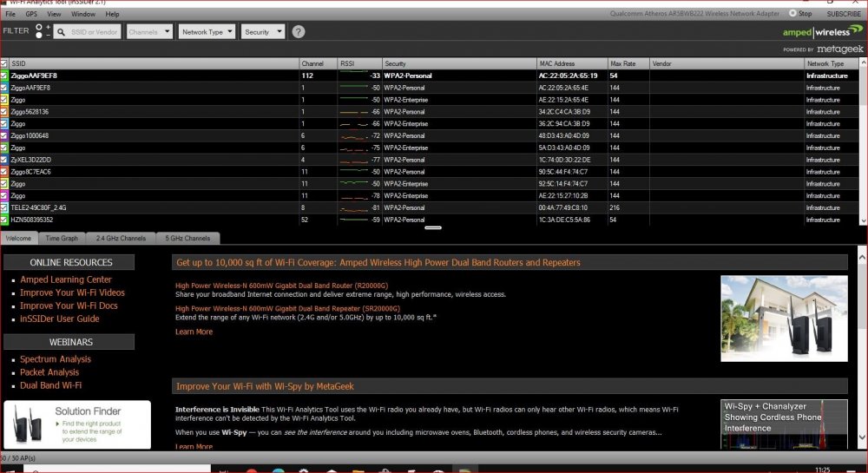Click the network table scrollbar down arrow
This screenshot has width=868, height=473.
(864, 220)
